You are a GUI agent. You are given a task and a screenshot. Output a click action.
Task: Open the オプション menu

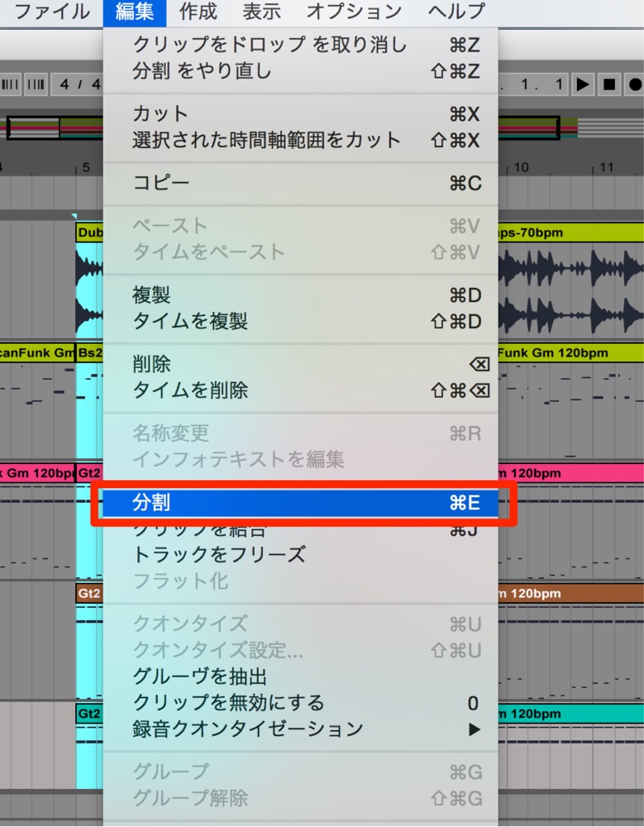pos(354,12)
